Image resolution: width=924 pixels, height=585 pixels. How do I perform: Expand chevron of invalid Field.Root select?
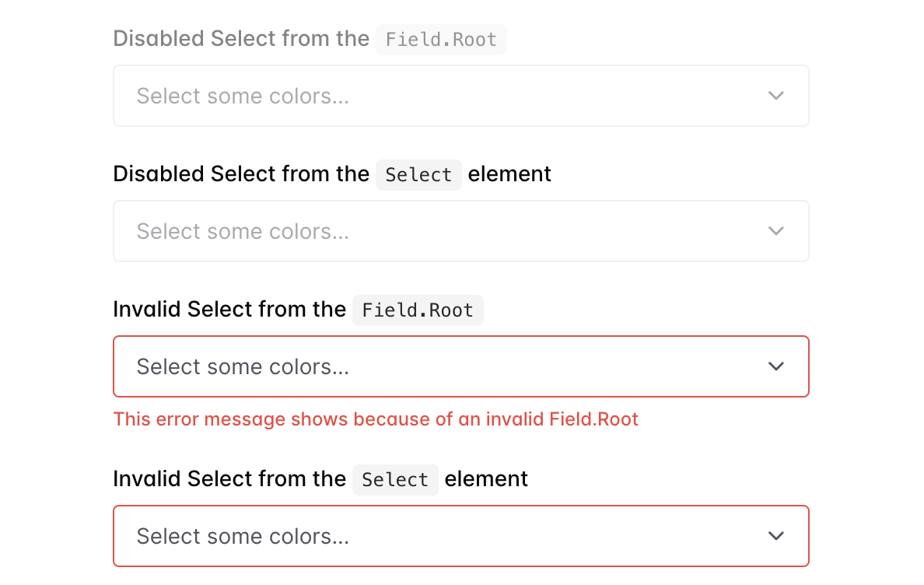click(x=775, y=366)
